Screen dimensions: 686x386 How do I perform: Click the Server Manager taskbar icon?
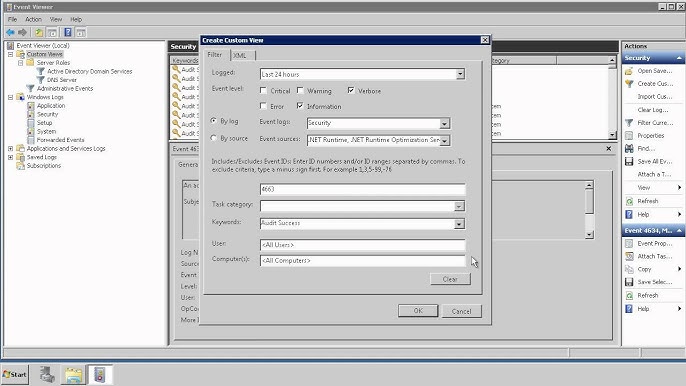click(47, 375)
